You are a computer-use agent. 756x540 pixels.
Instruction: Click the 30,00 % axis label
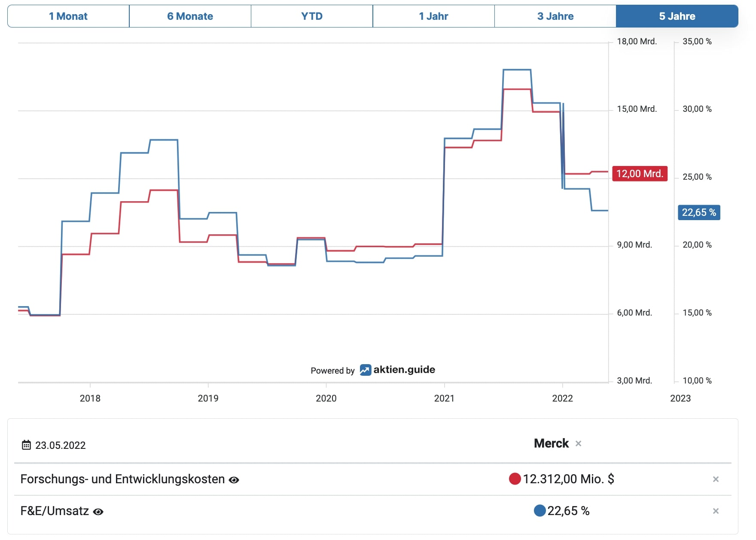point(697,109)
